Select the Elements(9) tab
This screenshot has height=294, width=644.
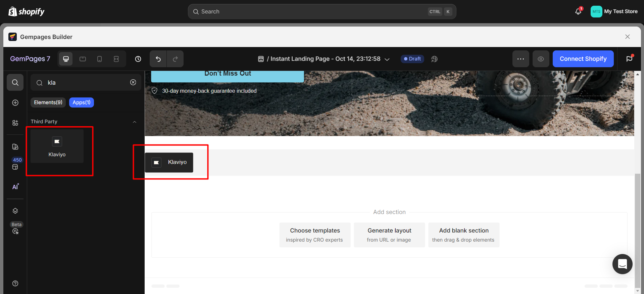[48, 102]
